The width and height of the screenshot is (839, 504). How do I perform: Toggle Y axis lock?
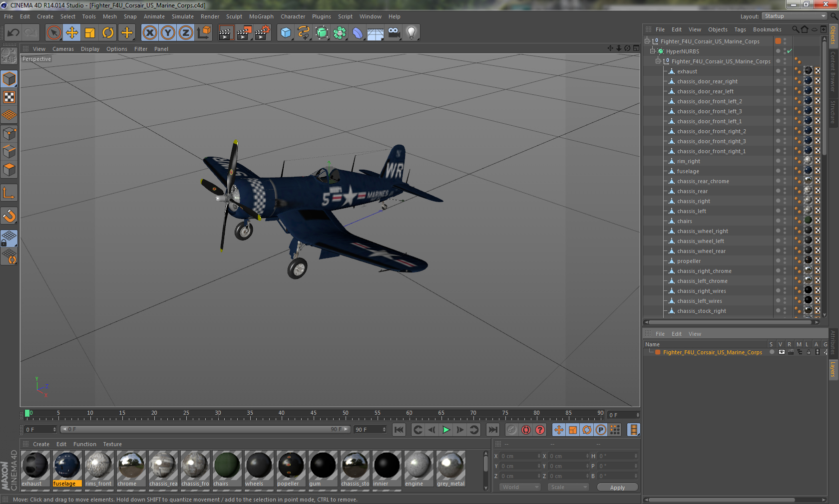pyautogui.click(x=168, y=33)
